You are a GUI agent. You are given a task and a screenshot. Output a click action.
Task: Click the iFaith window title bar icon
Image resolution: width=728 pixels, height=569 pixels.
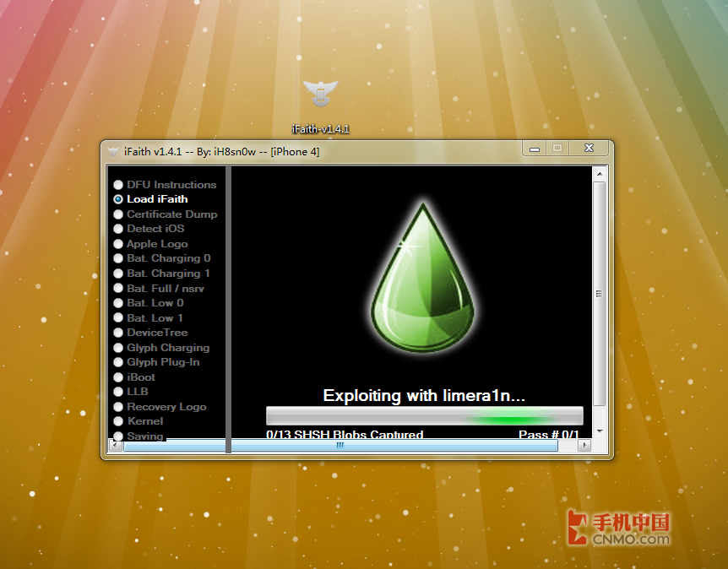pyautogui.click(x=113, y=152)
